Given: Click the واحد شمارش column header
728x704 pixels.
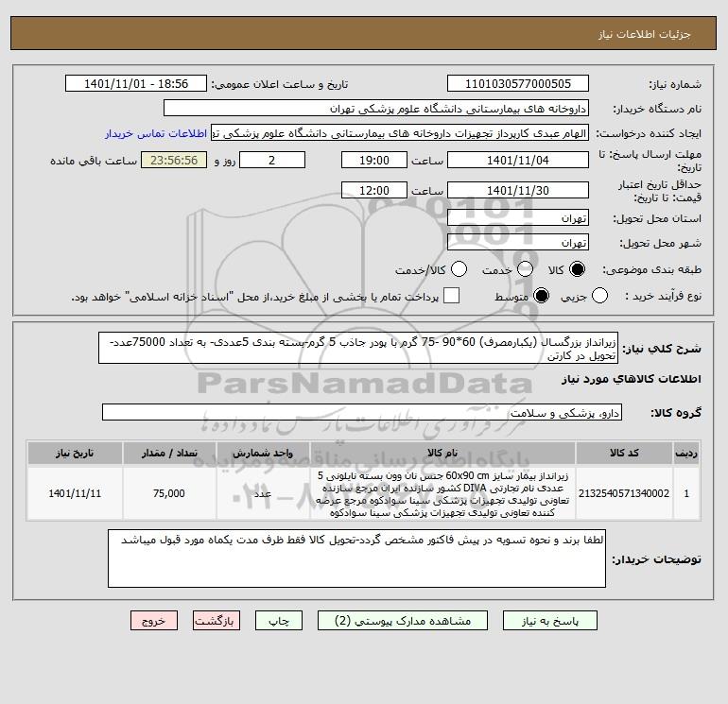Looking at the screenshot, I should (263, 453).
